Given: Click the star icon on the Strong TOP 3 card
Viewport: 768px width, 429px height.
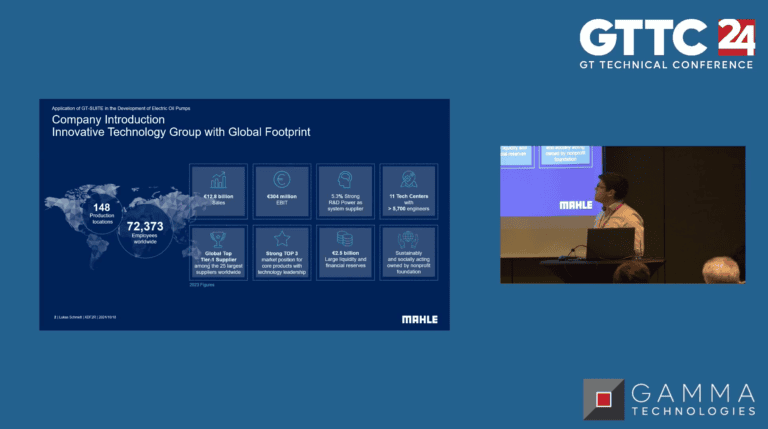Looking at the screenshot, I should coord(282,239).
